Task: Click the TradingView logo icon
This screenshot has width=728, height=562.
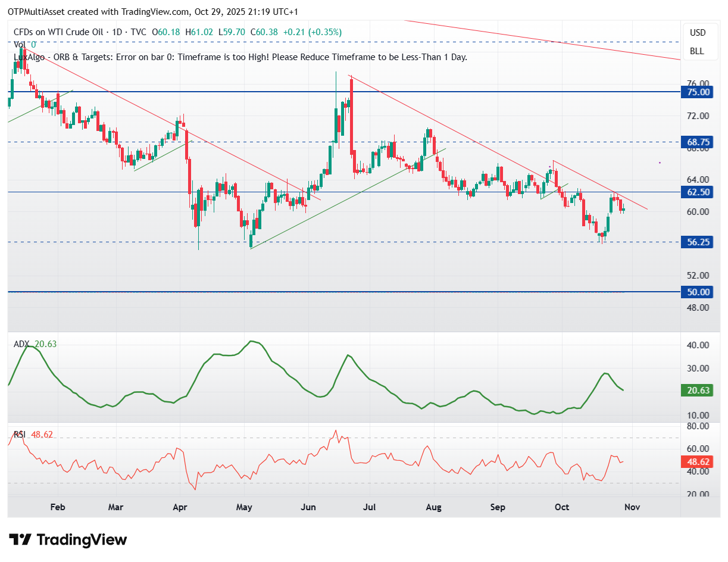Action: click(21, 540)
